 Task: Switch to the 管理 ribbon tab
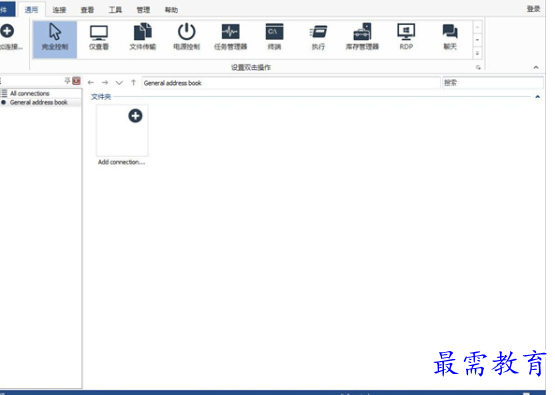[143, 10]
